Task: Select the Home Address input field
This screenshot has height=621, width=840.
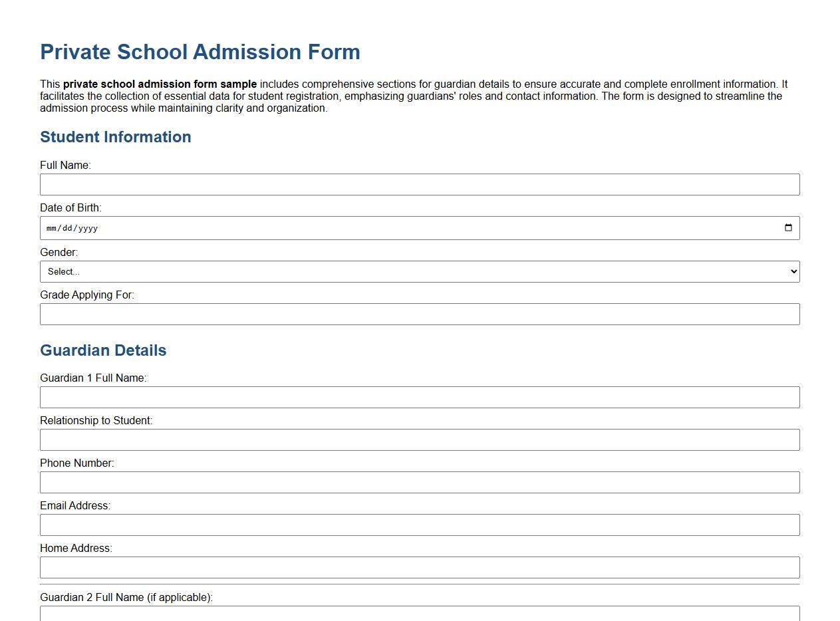Action: click(419, 567)
